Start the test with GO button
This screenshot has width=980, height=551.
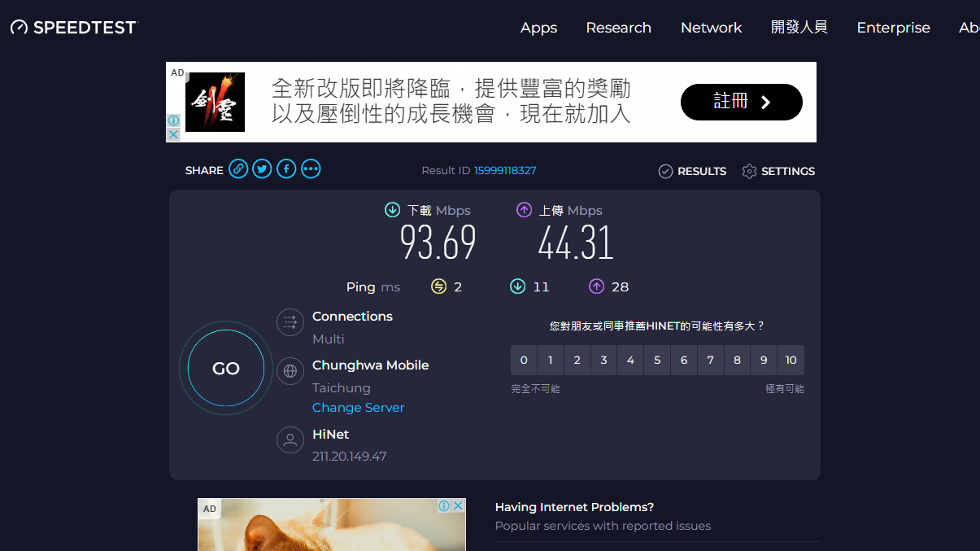tap(226, 369)
